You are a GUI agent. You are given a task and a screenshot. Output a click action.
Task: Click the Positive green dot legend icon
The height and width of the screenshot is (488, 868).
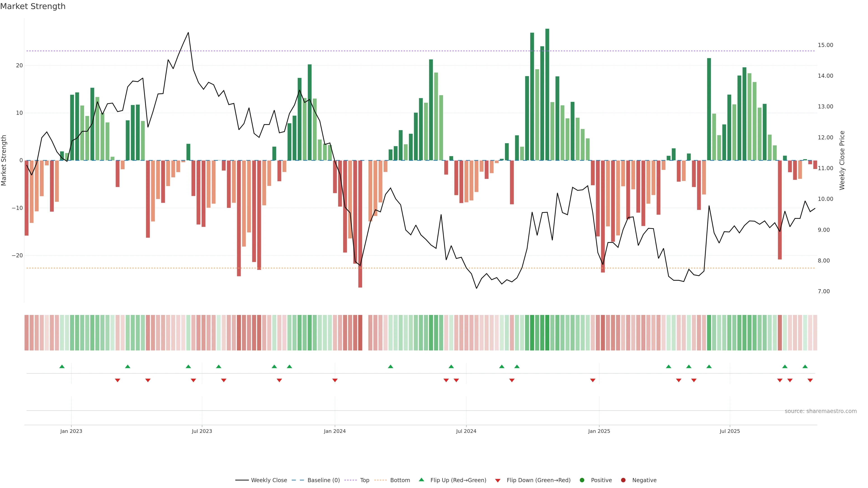582,480
